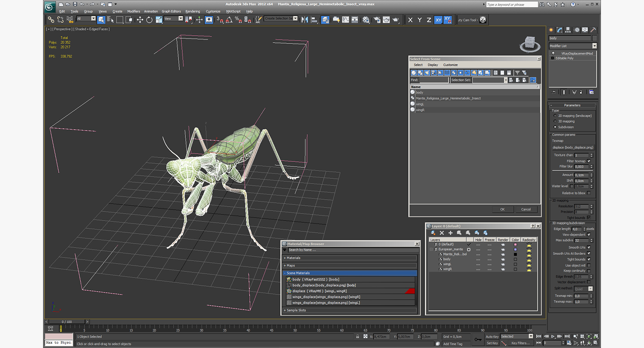Activate the Select and Rotate tool
Screen dimensions: 644x348
[149, 20]
